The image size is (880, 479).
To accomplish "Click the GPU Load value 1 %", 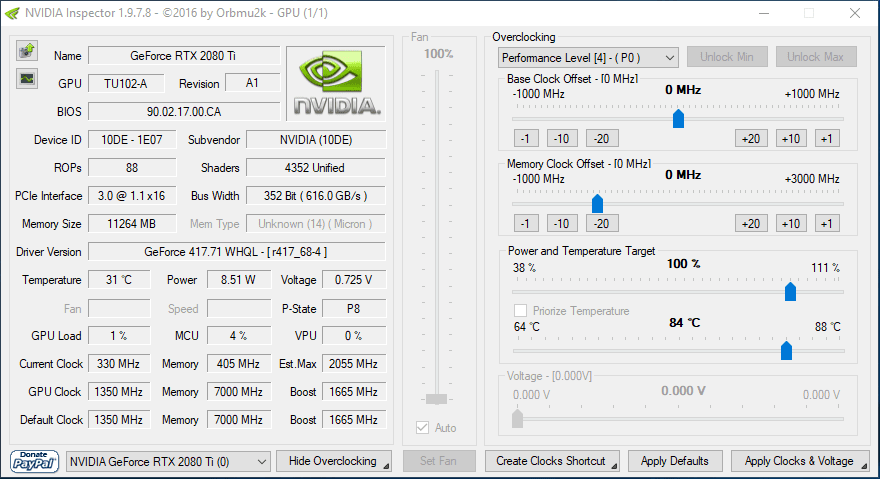I will (x=119, y=336).
